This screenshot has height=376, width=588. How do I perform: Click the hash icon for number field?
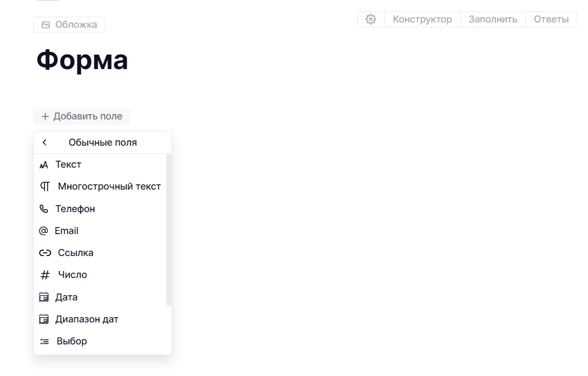click(x=45, y=275)
